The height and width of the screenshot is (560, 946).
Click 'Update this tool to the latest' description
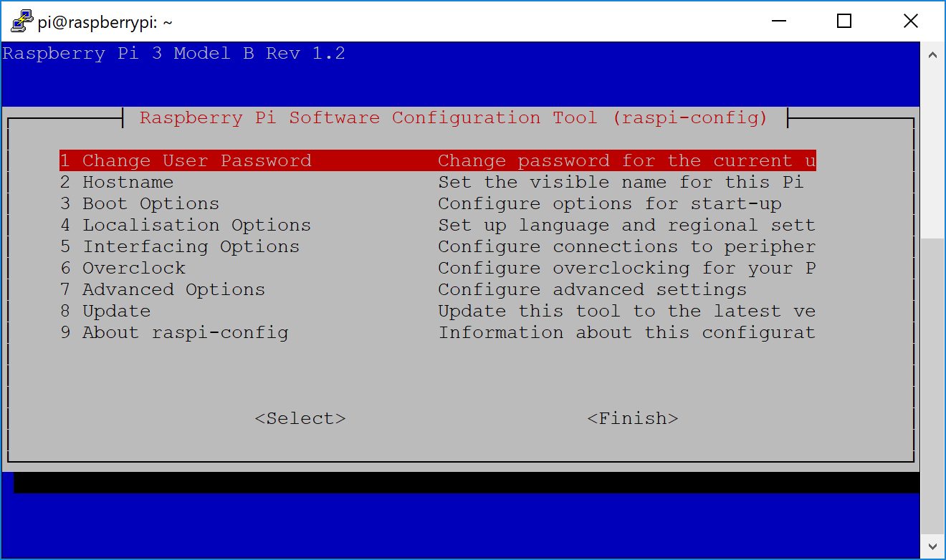coord(627,311)
